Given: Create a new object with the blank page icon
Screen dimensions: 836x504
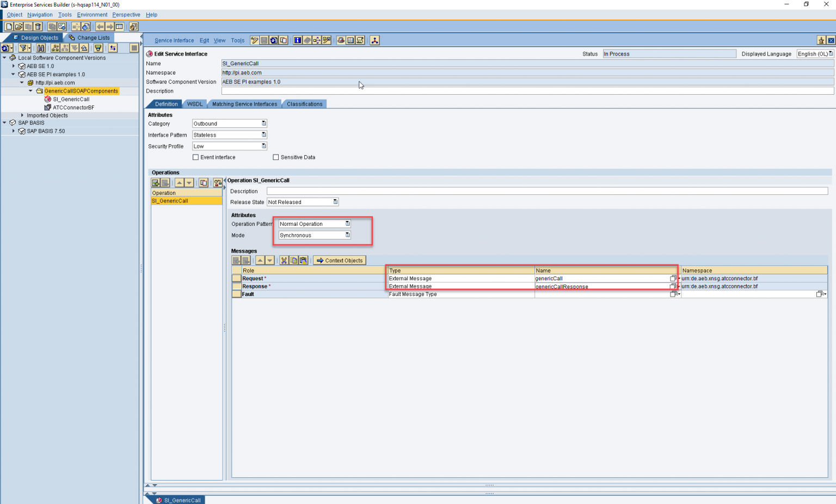Looking at the screenshot, I should coord(9,26).
